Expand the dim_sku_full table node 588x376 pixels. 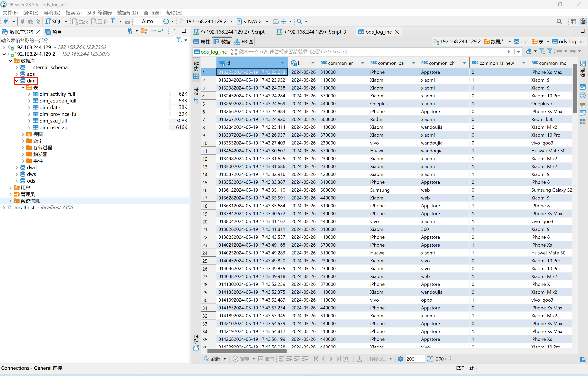[29, 121]
